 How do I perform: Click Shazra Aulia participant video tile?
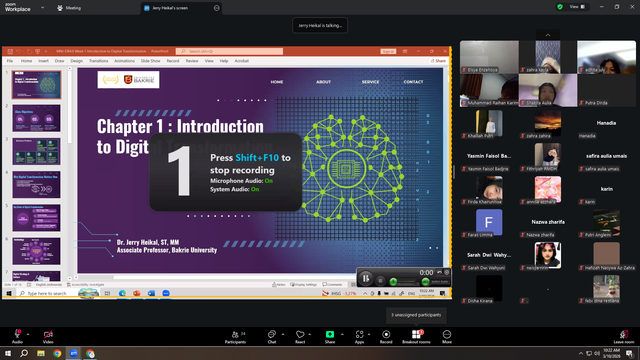point(548,90)
